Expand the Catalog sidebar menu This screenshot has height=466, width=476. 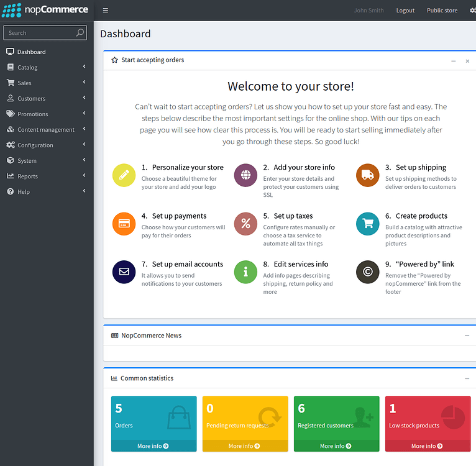(47, 67)
